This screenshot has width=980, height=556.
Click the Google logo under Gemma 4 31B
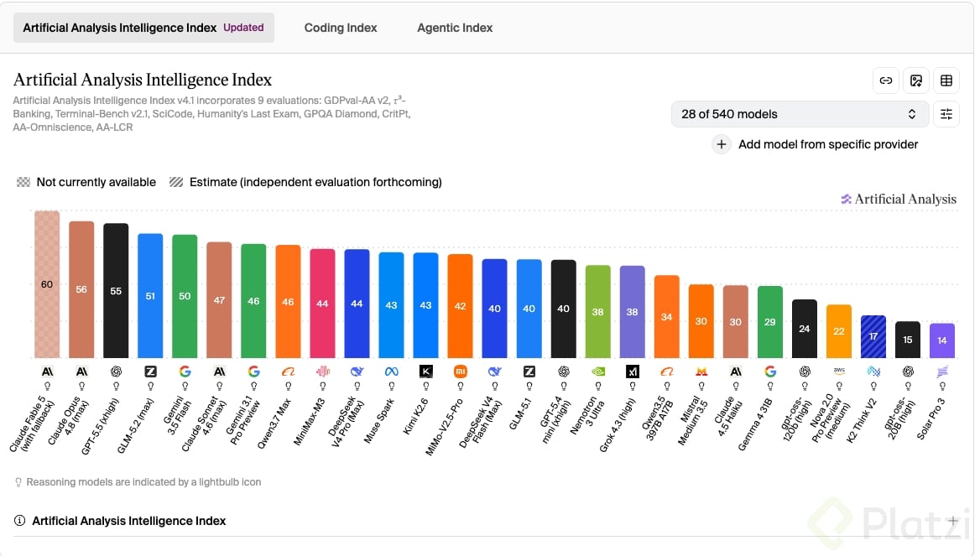pos(770,371)
